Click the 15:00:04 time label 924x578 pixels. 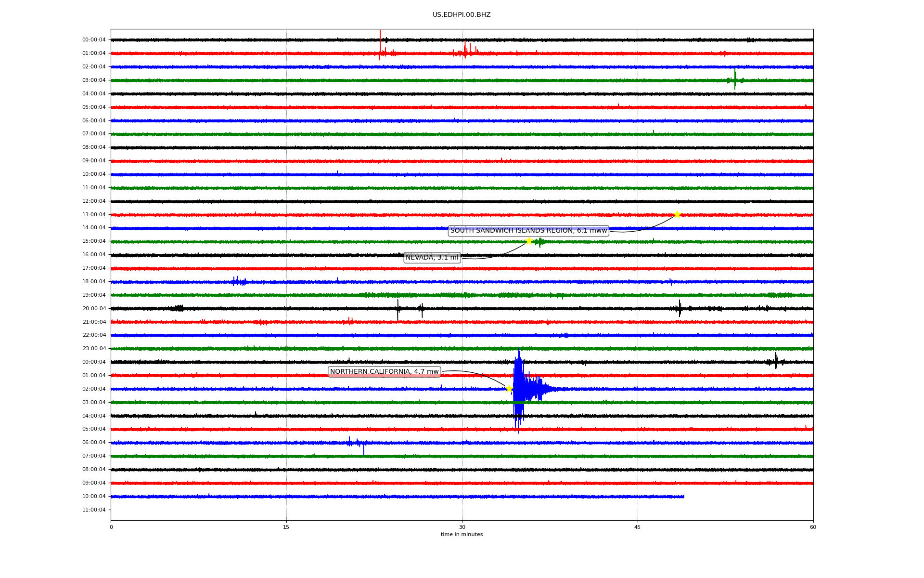[x=94, y=241]
